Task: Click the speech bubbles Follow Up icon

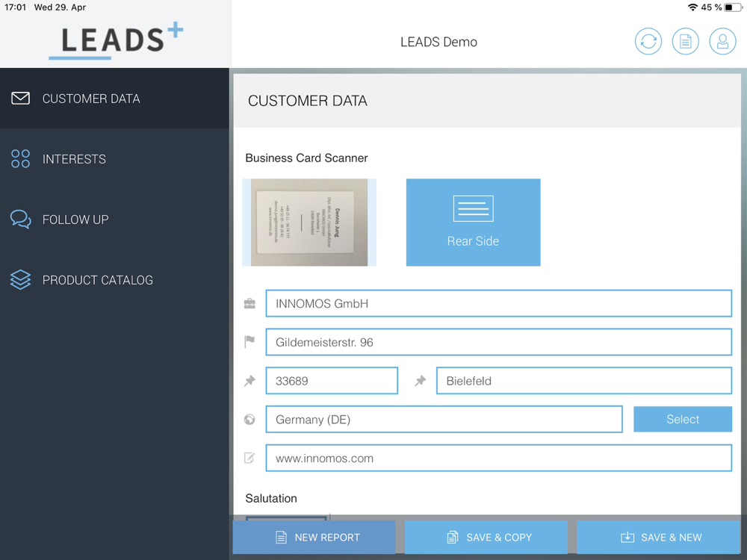Action: 20,219
